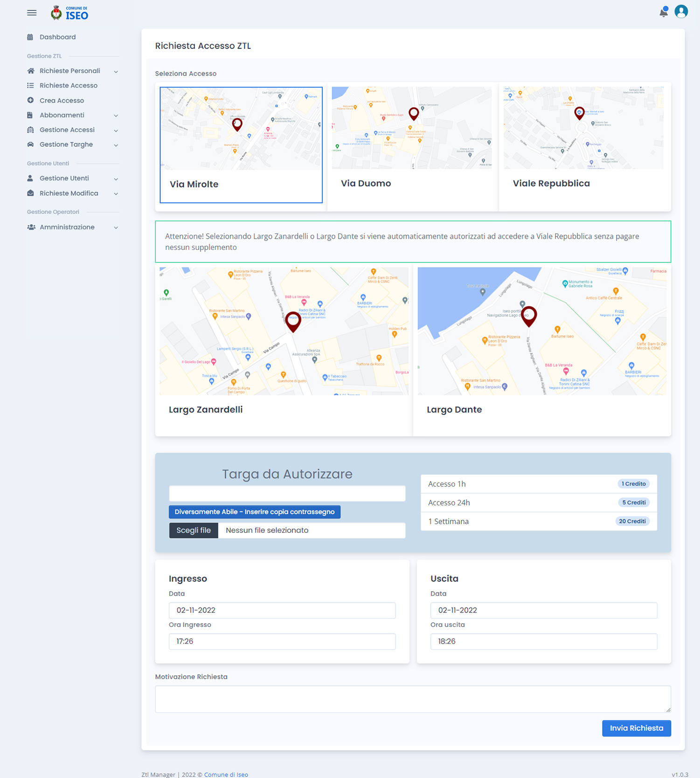Open notifications bell icon
This screenshot has width=700, height=778.
[x=663, y=12]
